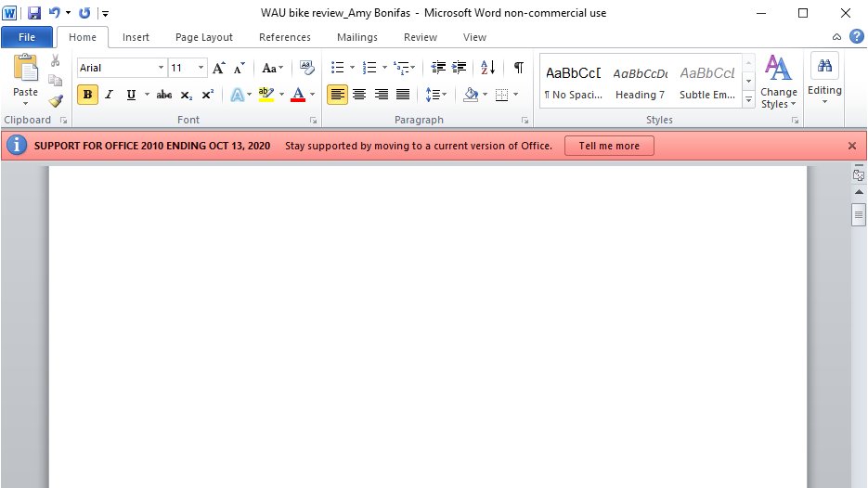Open the View tab

point(474,37)
